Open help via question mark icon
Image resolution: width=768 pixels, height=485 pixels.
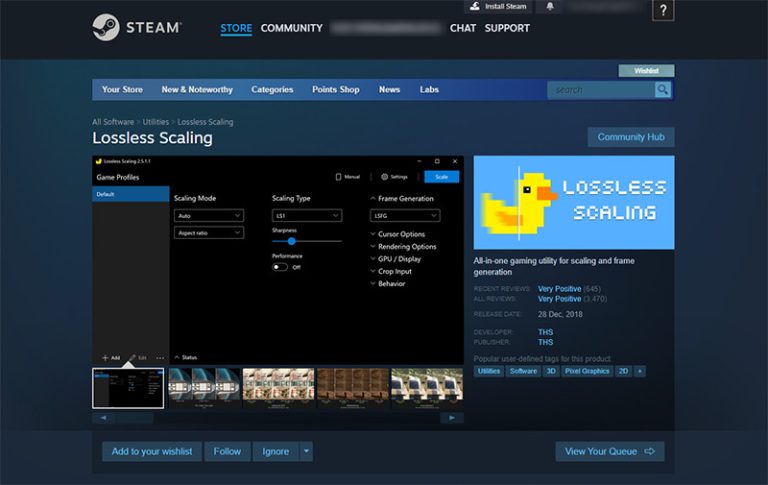662,10
